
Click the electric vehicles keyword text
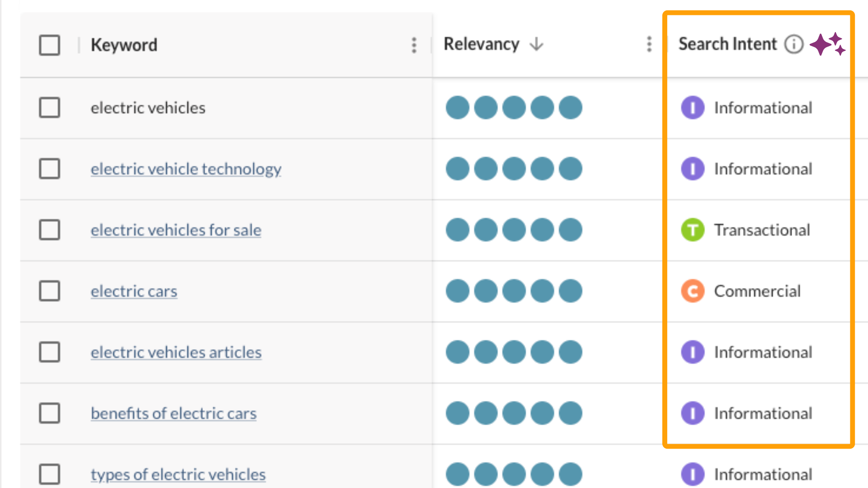(148, 108)
